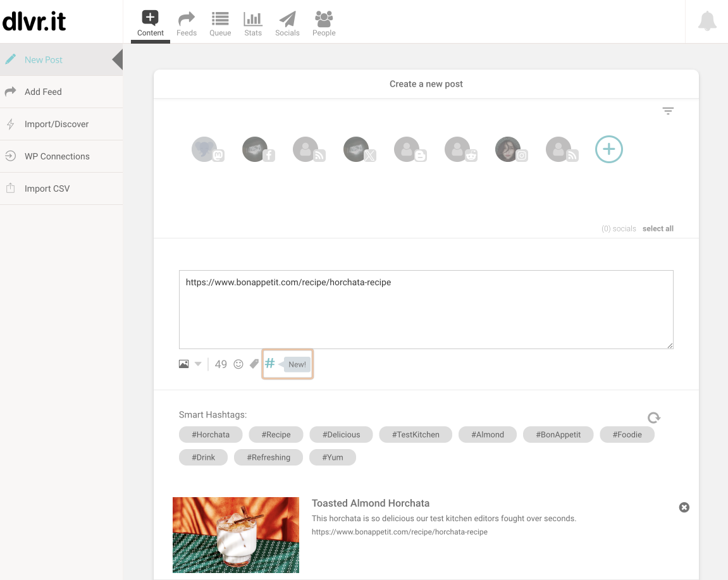Click the select all link
Image resolution: width=728 pixels, height=580 pixels.
pyautogui.click(x=657, y=228)
